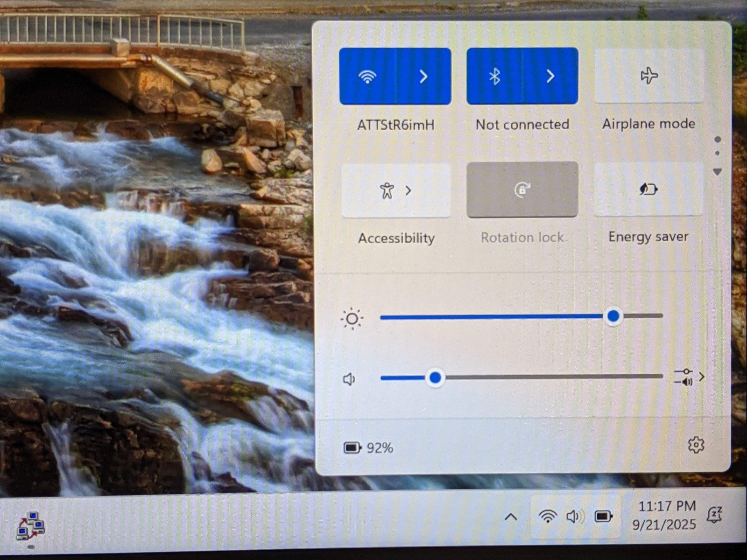Open the clock showing 11:17 PM

(665, 515)
